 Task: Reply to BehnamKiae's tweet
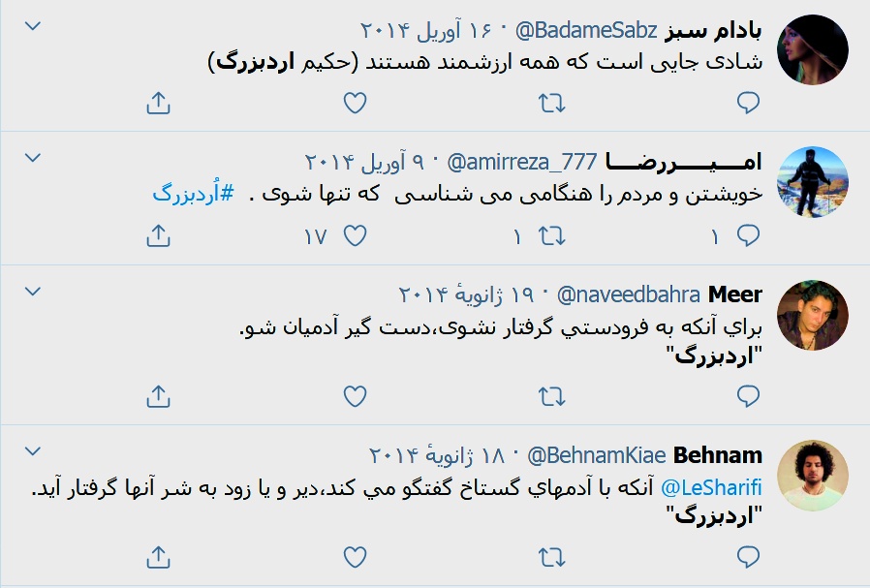(746, 558)
